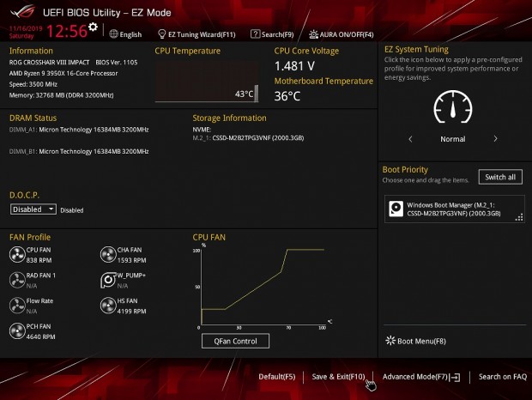Click the English language label
This screenshot has width=532, height=400.
(x=130, y=34)
